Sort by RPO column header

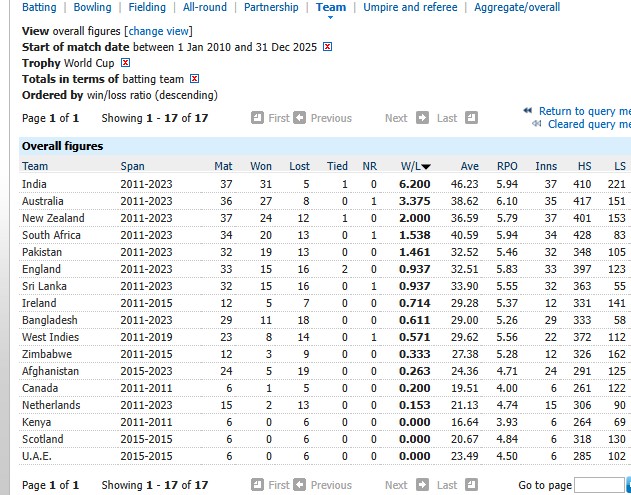click(x=507, y=166)
